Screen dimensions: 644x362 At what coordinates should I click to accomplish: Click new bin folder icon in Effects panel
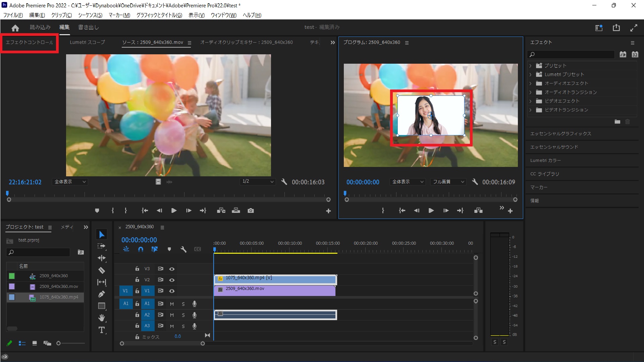[617, 122]
